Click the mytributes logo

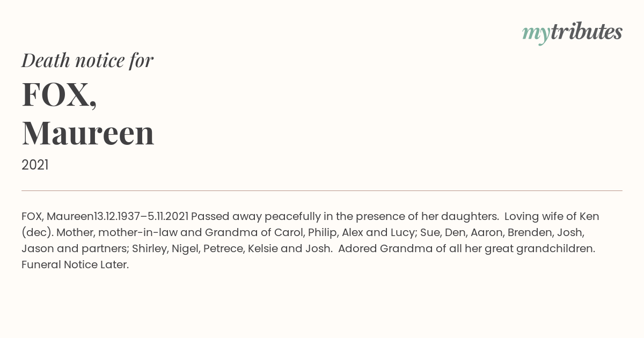pos(572,33)
